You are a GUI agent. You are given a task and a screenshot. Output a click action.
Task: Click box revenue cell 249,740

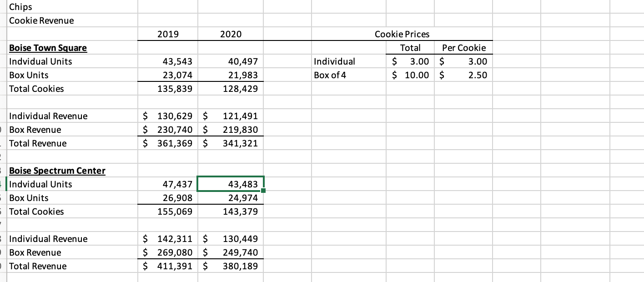[231, 252]
